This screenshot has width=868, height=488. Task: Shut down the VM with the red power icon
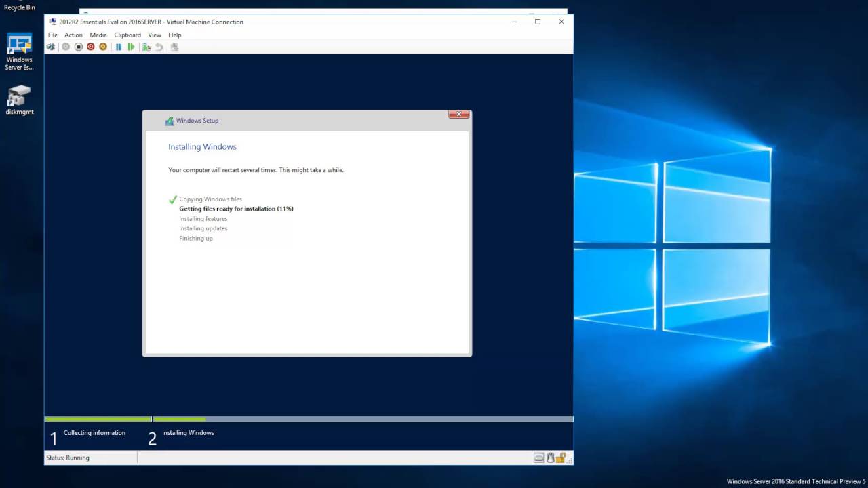pos(90,47)
